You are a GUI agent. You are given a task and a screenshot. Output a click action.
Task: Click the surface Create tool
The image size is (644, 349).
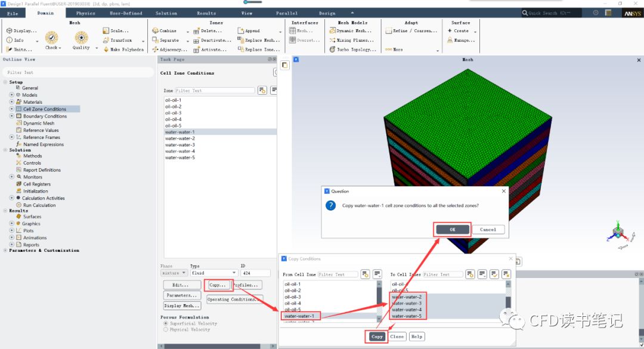[458, 31]
